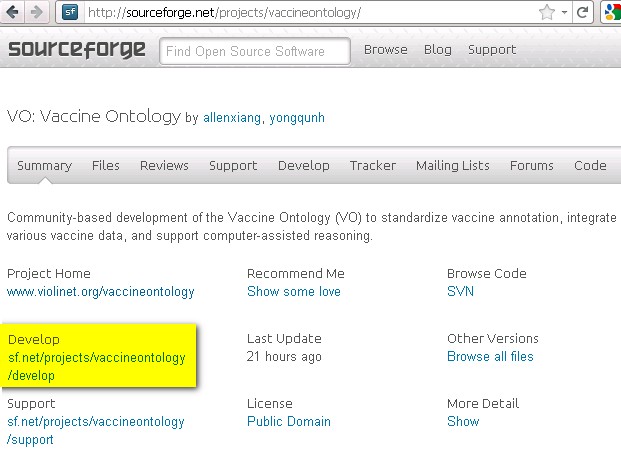The image size is (621, 454).
Task: Reload the page with refresh icon
Action: point(582,13)
